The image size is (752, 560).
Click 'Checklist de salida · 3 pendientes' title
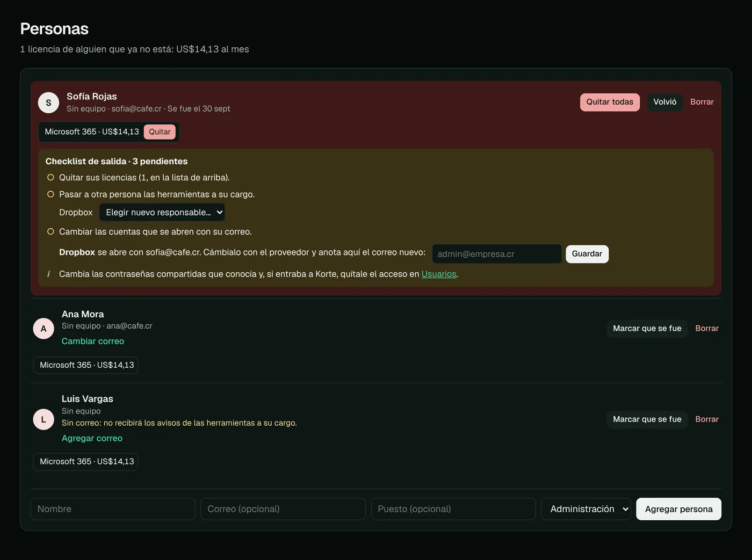(117, 161)
